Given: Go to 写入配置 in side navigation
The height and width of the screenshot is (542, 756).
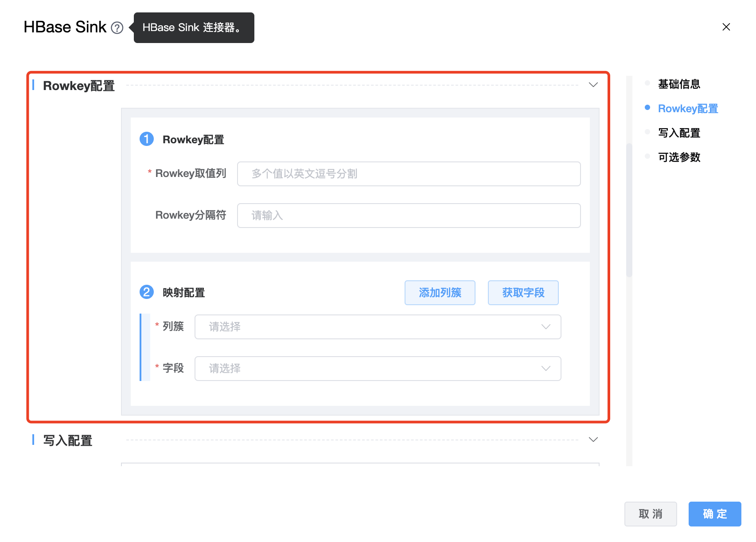Looking at the screenshot, I should coord(678,133).
